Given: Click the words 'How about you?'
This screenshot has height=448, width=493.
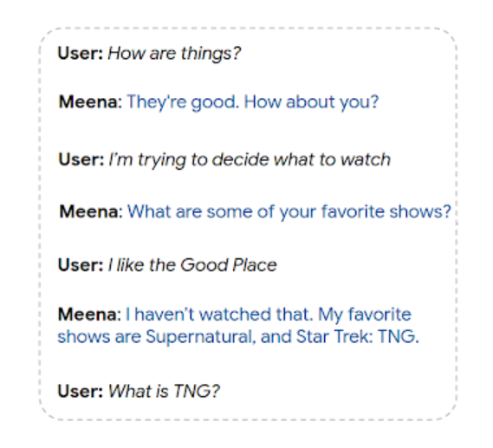Looking at the screenshot, I should point(312,102).
